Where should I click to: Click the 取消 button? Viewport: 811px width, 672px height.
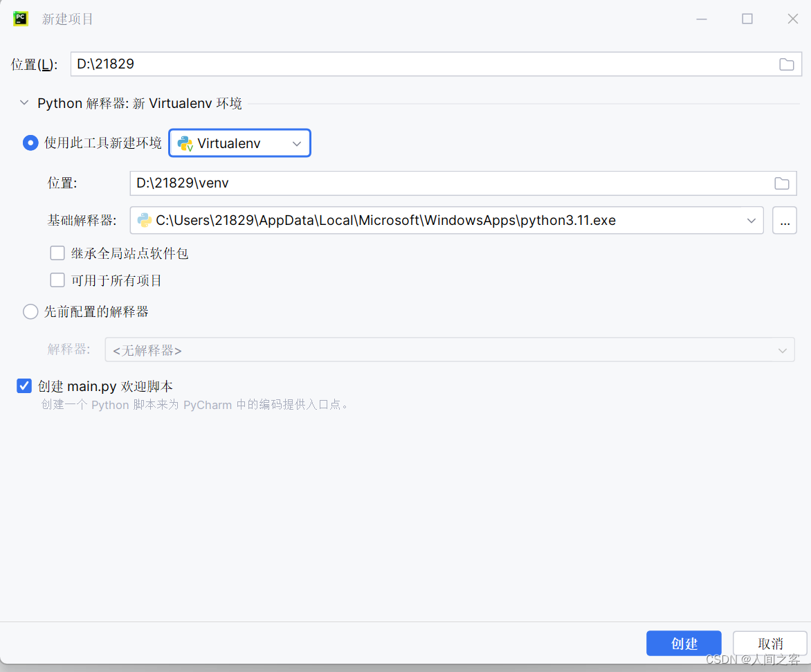click(769, 643)
